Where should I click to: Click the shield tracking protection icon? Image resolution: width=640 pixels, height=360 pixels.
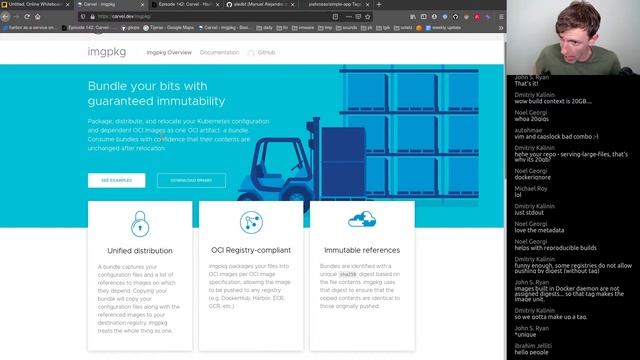click(83, 17)
